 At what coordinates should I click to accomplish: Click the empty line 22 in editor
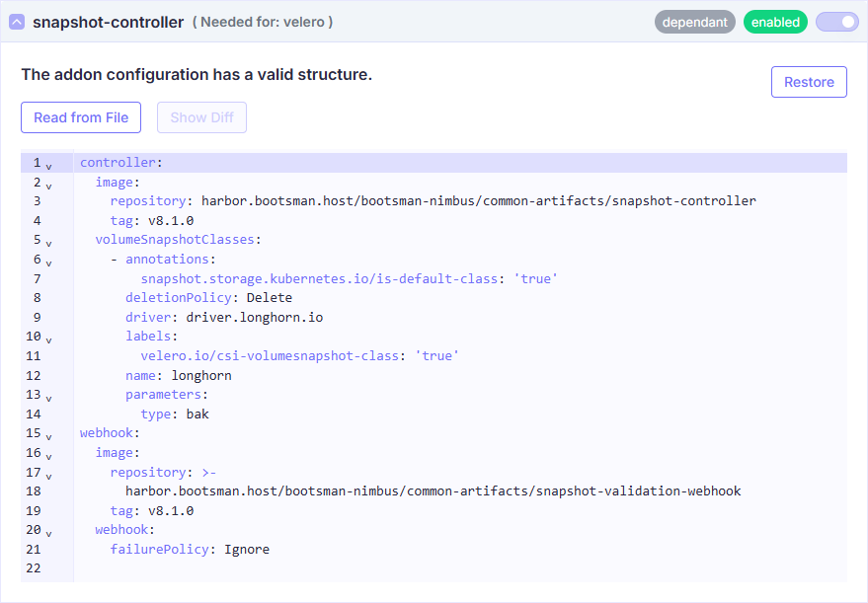pyautogui.click(x=395, y=568)
